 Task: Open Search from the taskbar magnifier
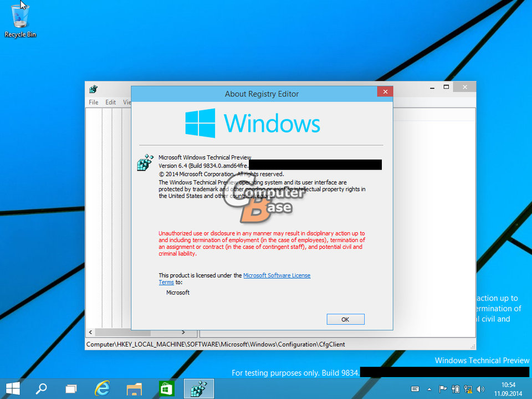point(42,388)
